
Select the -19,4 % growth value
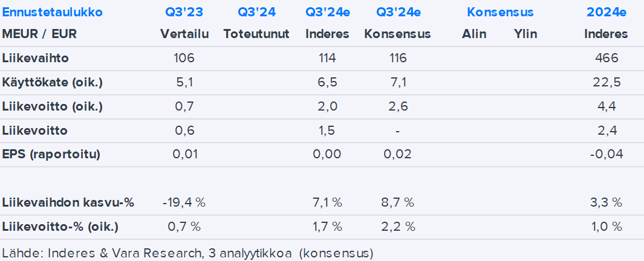(x=184, y=202)
